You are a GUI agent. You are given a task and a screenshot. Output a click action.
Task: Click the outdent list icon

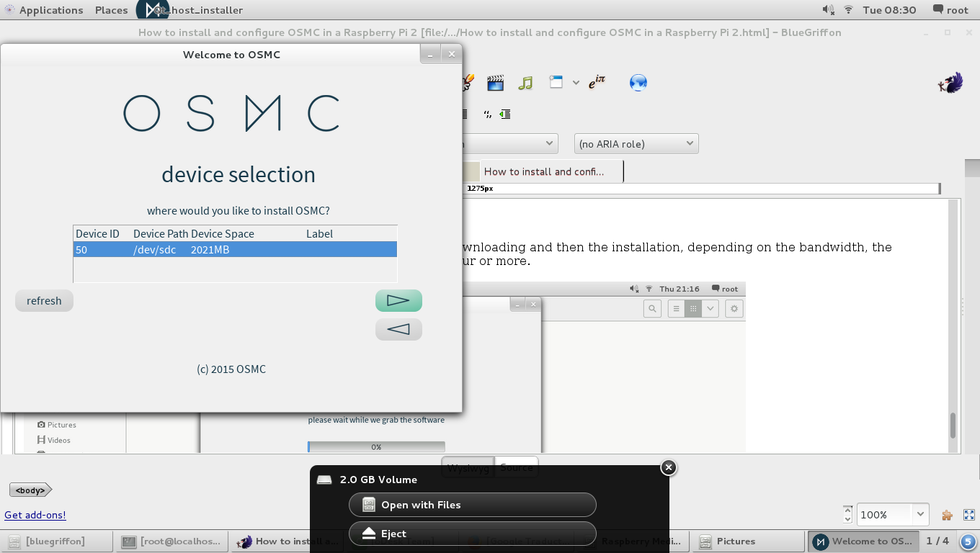(505, 114)
